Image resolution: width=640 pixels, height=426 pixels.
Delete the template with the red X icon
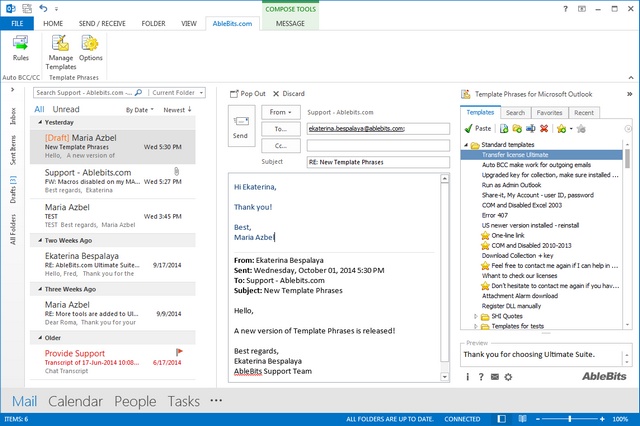[544, 129]
